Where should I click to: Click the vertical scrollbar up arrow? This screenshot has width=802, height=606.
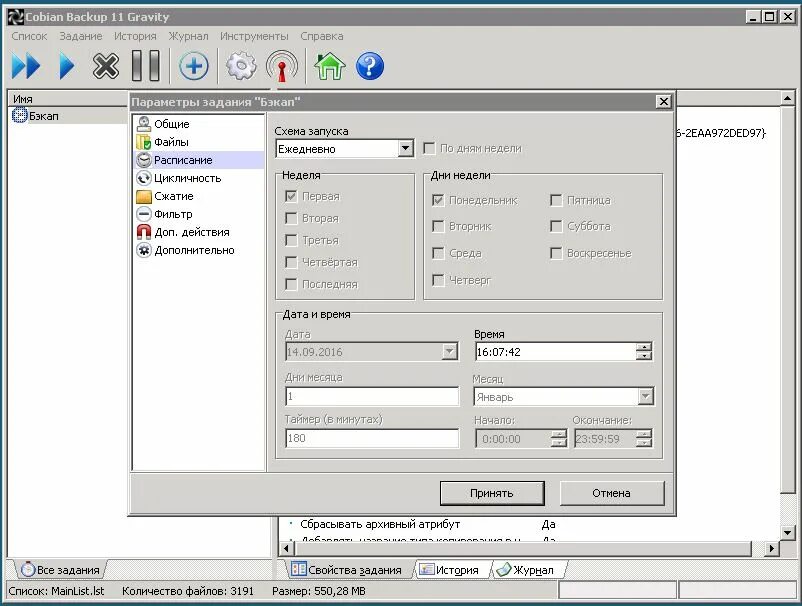pyautogui.click(x=788, y=98)
